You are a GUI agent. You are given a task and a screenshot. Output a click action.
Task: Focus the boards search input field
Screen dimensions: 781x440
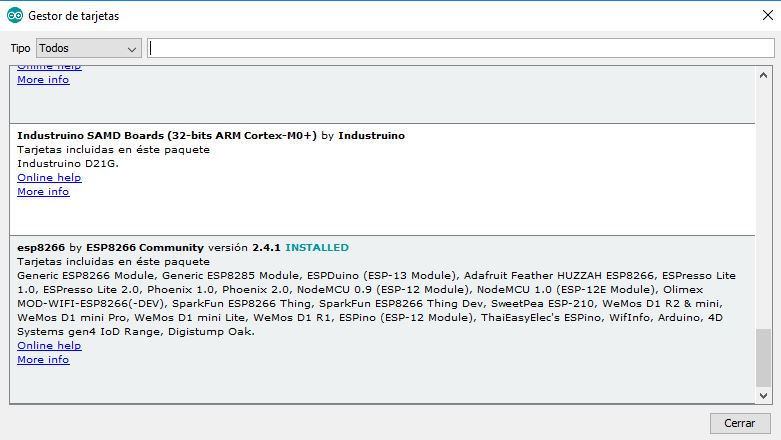coord(461,48)
